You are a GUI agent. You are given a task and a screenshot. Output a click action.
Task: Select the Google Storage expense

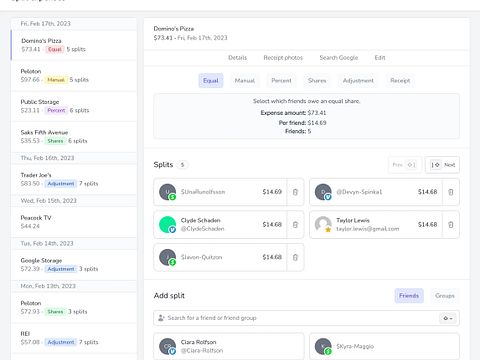(x=74, y=265)
